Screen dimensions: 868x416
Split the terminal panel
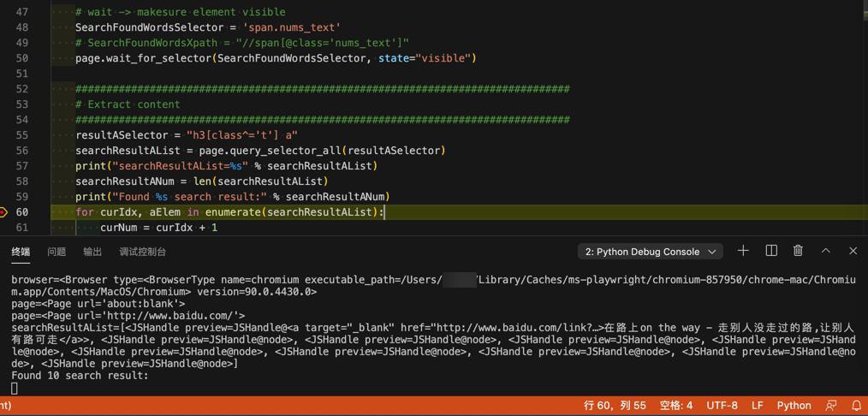point(771,251)
